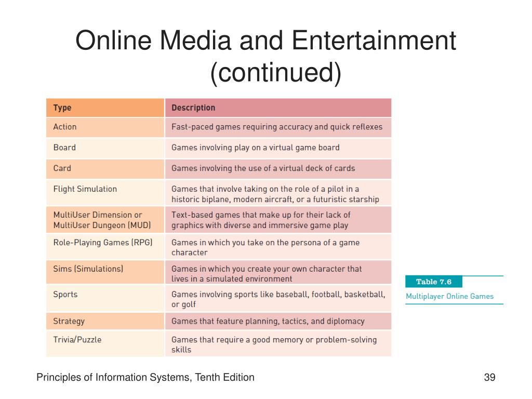532x399 pixels.
Task: Click 'virtual deck of cards' description
Action: point(278,169)
